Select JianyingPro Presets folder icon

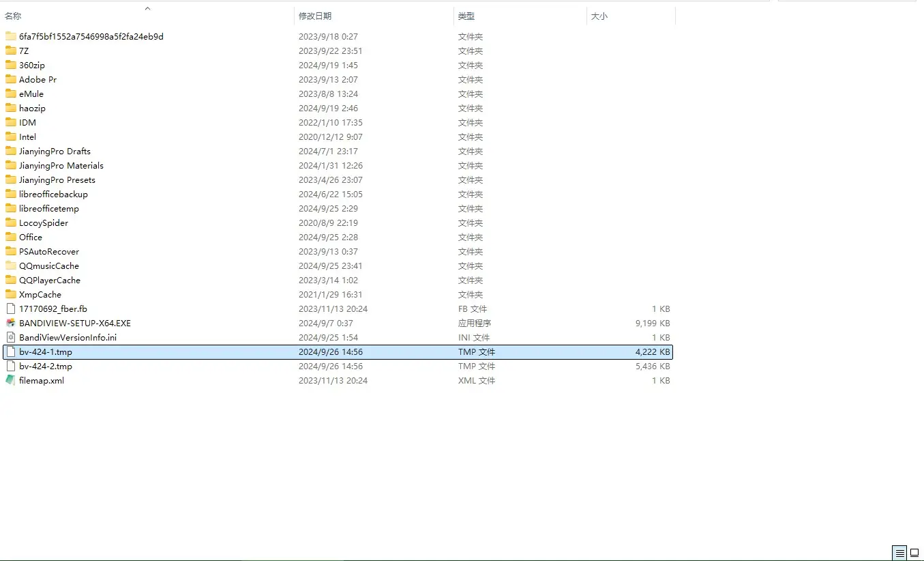point(10,179)
